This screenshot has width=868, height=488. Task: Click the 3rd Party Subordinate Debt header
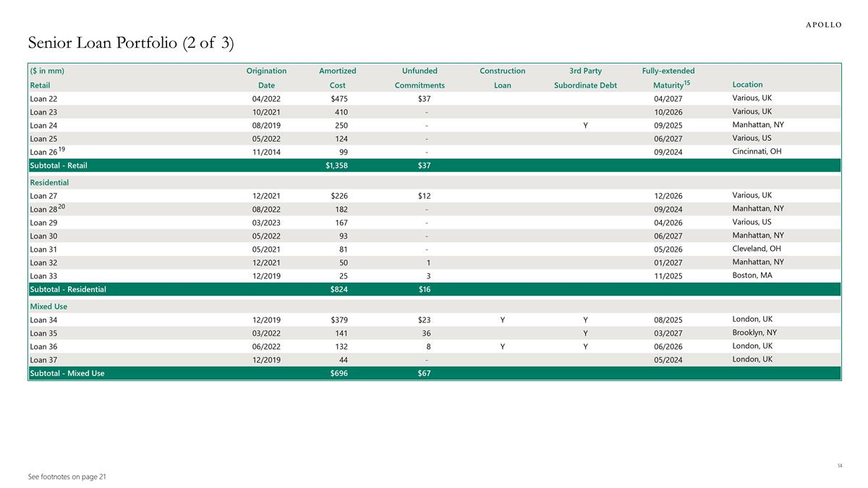(585, 78)
